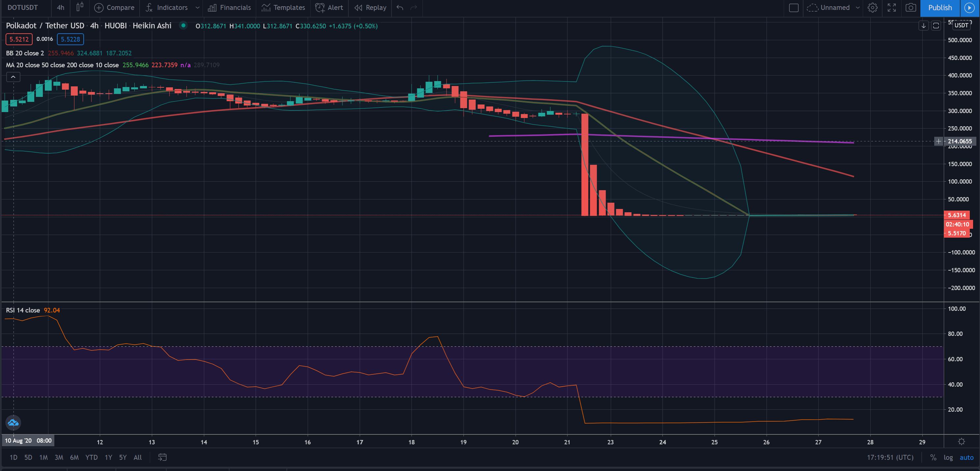980x471 pixels.
Task: Open chart settings gear icon
Action: pos(872,7)
